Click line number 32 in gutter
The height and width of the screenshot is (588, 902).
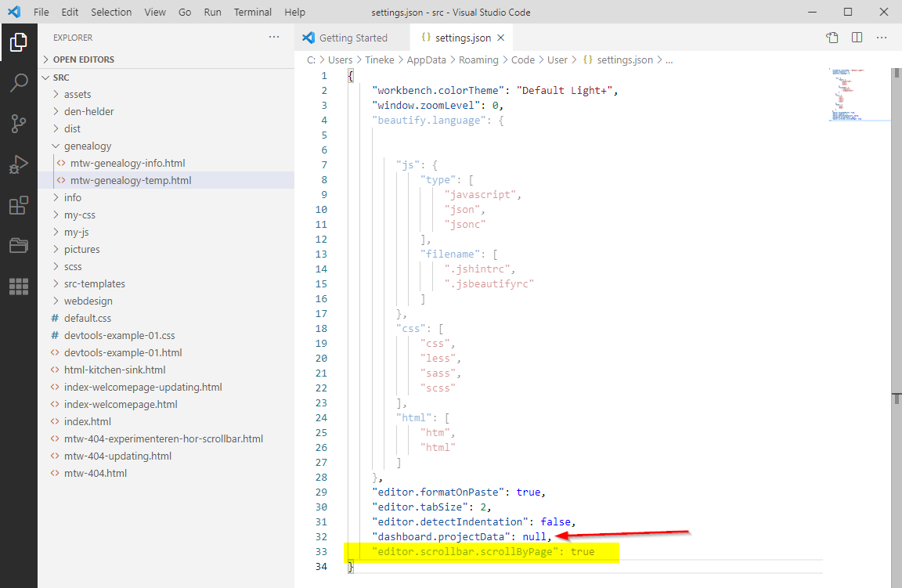321,537
